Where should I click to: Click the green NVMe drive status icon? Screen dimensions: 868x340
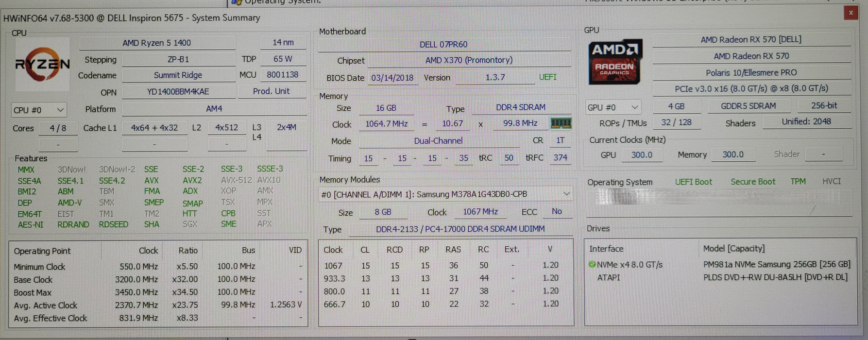pyautogui.click(x=592, y=265)
